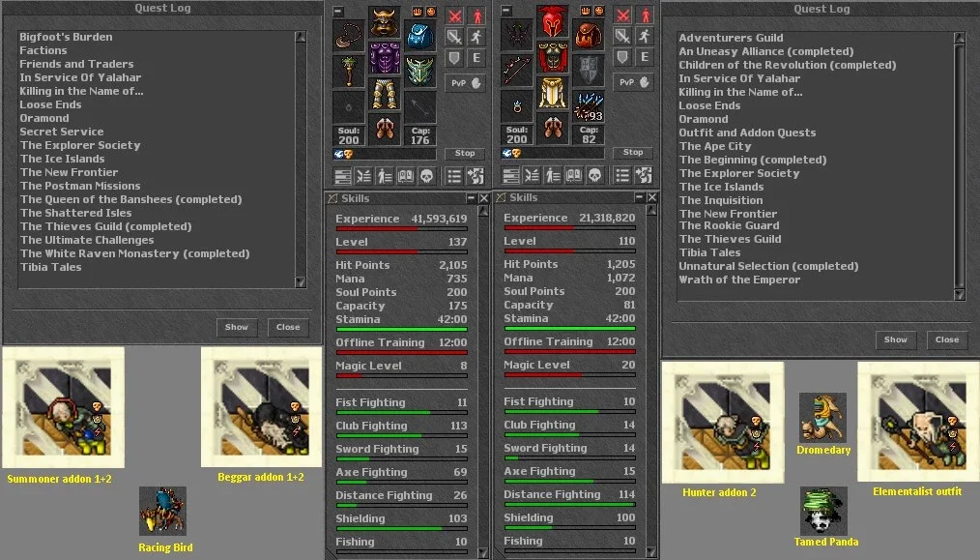
Task: Select the purple armor in the knight's inventory
Action: coord(384,58)
